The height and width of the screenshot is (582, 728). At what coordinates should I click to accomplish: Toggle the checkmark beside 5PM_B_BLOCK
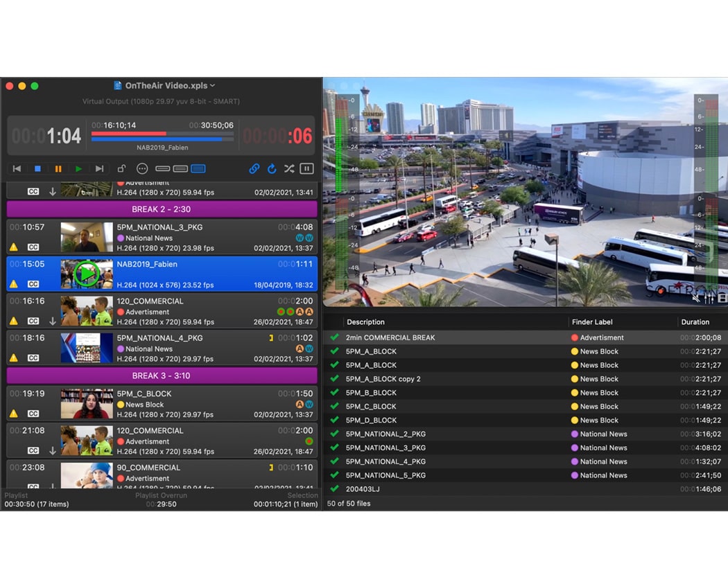tap(333, 393)
